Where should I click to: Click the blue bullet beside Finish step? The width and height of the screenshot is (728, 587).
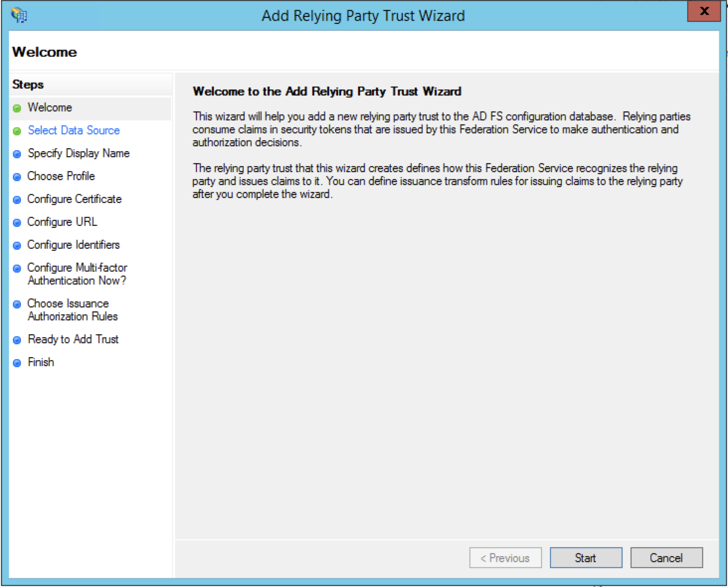pos(17,363)
